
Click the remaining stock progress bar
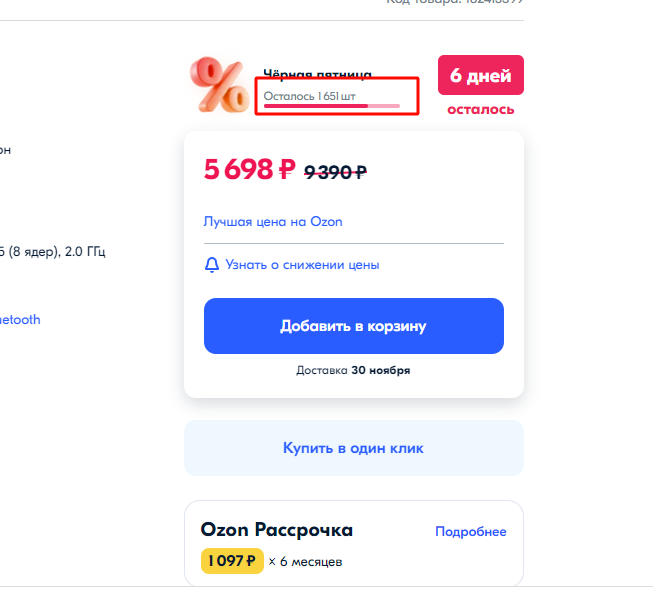point(332,105)
